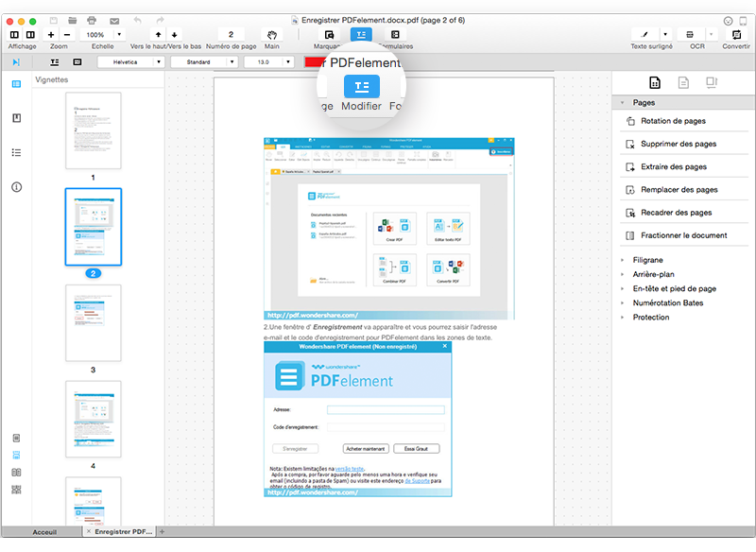Go to the previous page with up arrow
The height and width of the screenshot is (552, 756).
158,35
